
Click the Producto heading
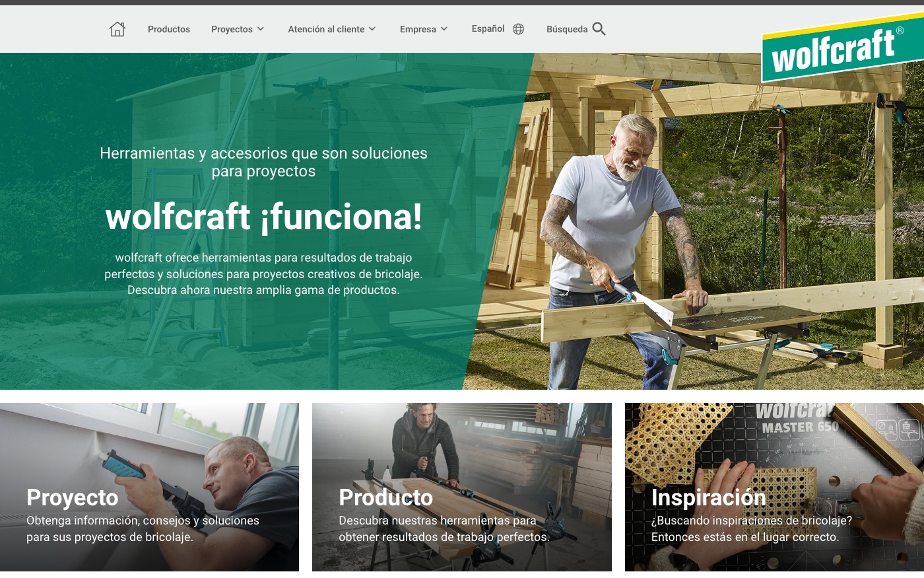386,497
